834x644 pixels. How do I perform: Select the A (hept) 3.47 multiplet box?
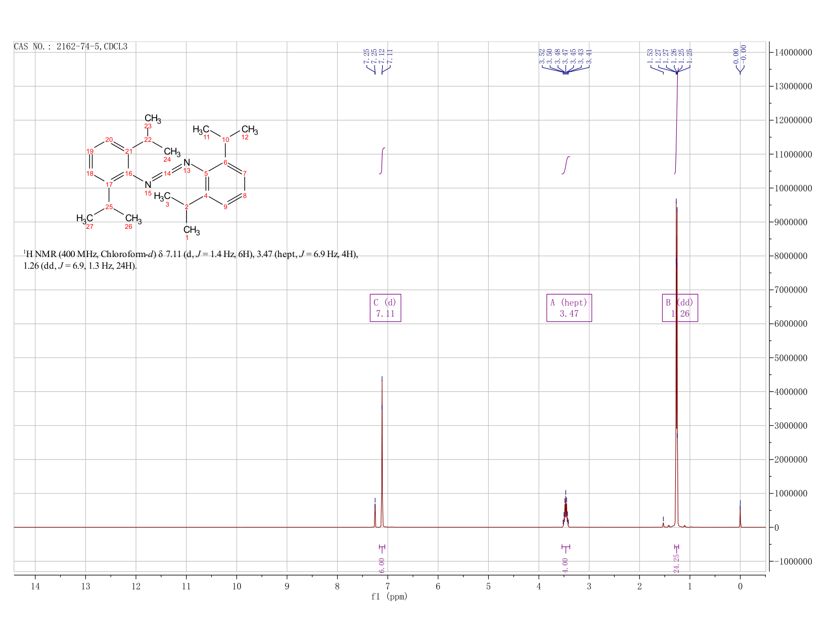tap(569, 308)
